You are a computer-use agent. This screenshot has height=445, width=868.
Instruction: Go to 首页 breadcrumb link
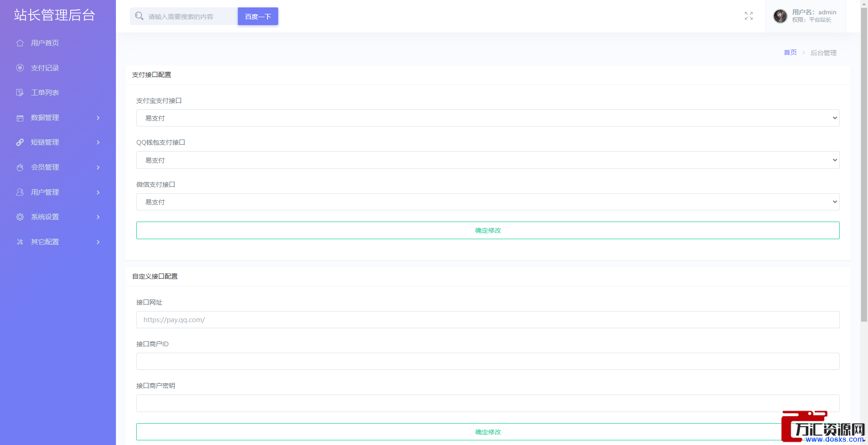(x=790, y=53)
